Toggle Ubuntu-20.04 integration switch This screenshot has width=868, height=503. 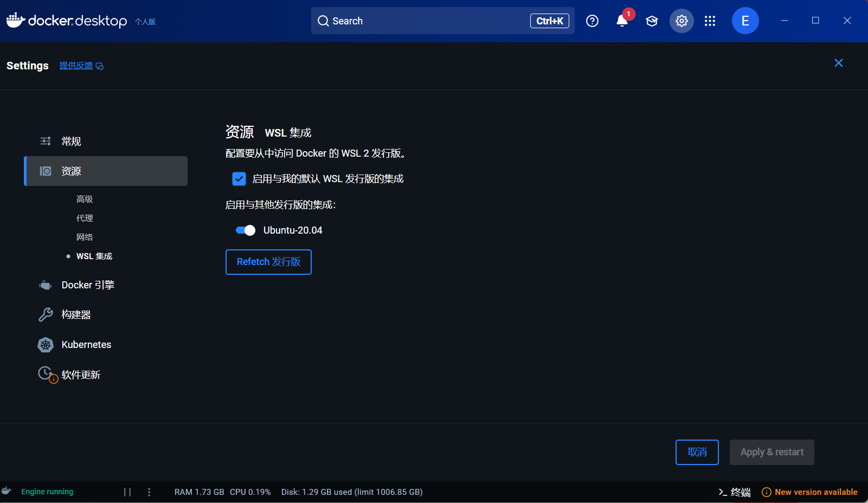[245, 230]
